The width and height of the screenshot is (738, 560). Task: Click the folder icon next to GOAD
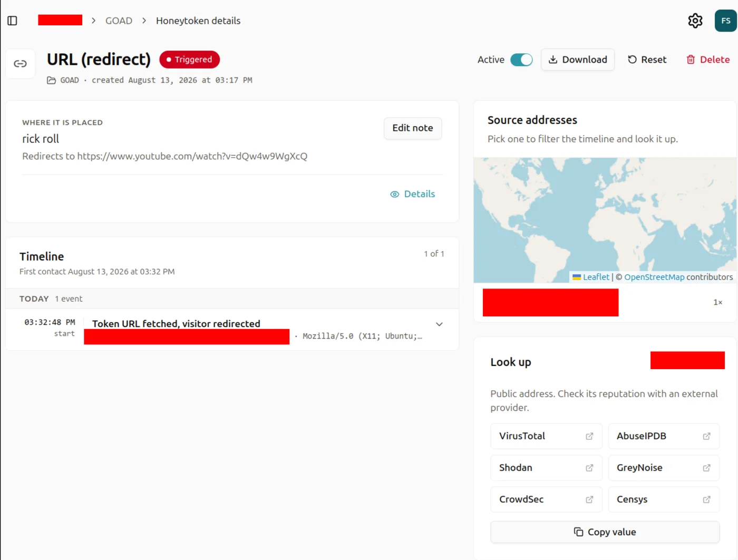click(x=51, y=80)
